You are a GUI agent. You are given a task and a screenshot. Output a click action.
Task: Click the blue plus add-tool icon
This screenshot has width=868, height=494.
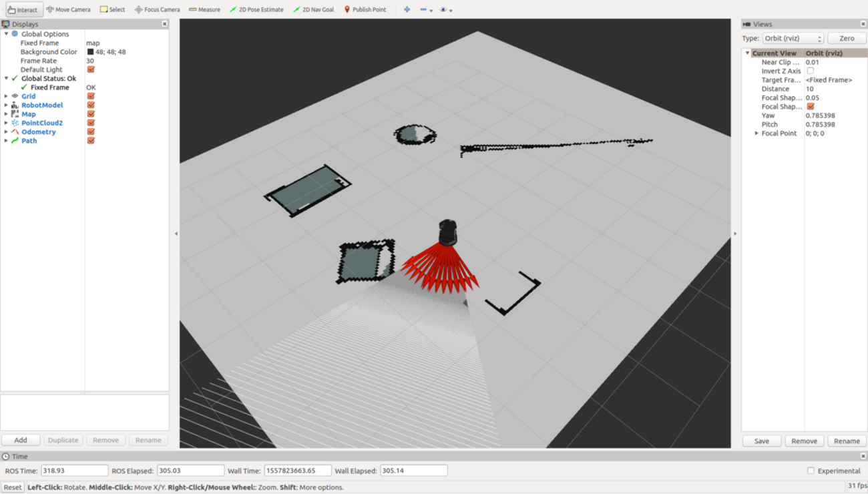[x=407, y=9]
